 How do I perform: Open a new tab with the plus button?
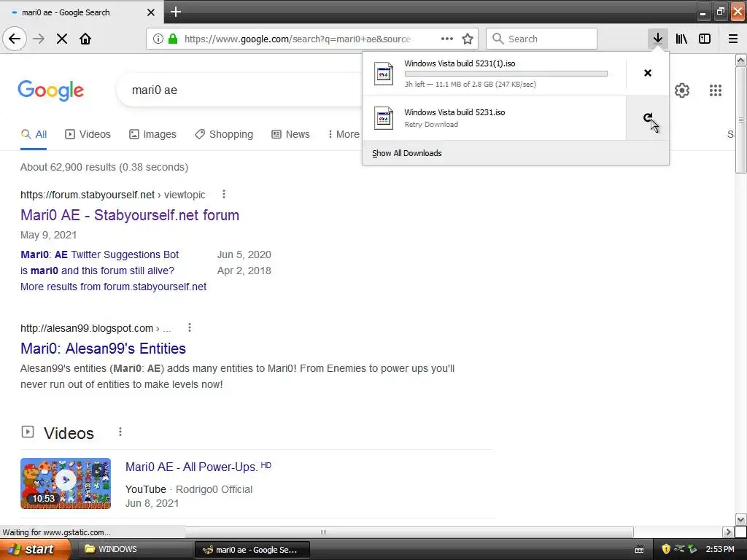click(x=176, y=12)
